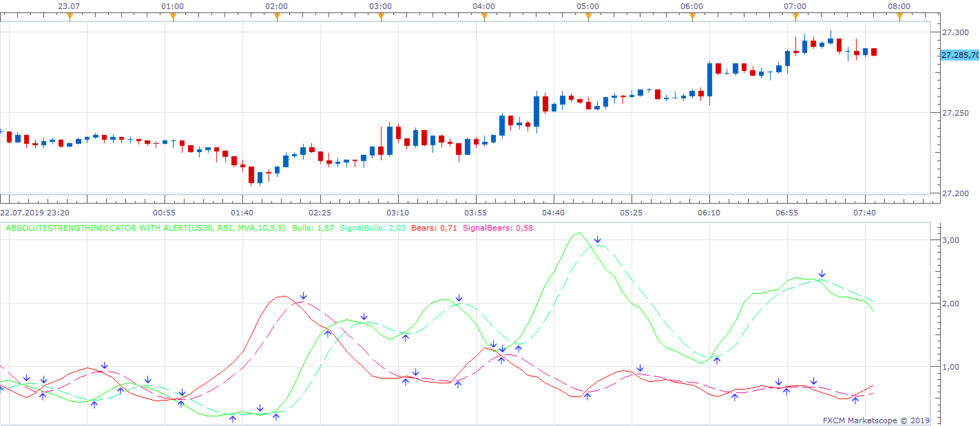Select the orange triangle under 04:00

(484, 18)
